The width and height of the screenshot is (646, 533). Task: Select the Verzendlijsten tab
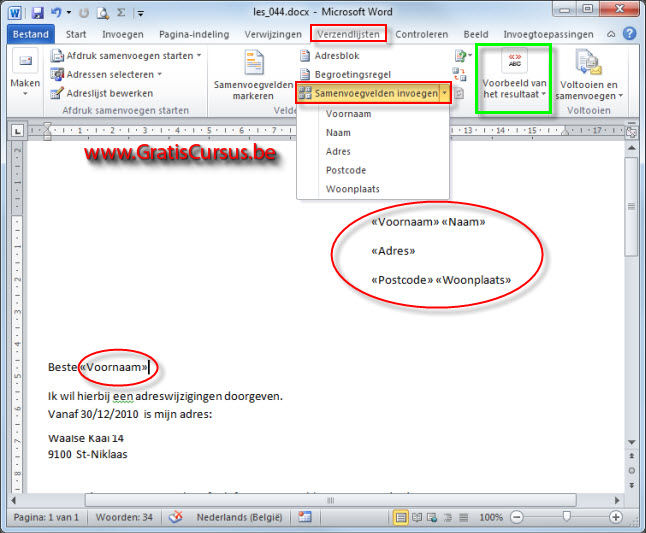coord(348,34)
